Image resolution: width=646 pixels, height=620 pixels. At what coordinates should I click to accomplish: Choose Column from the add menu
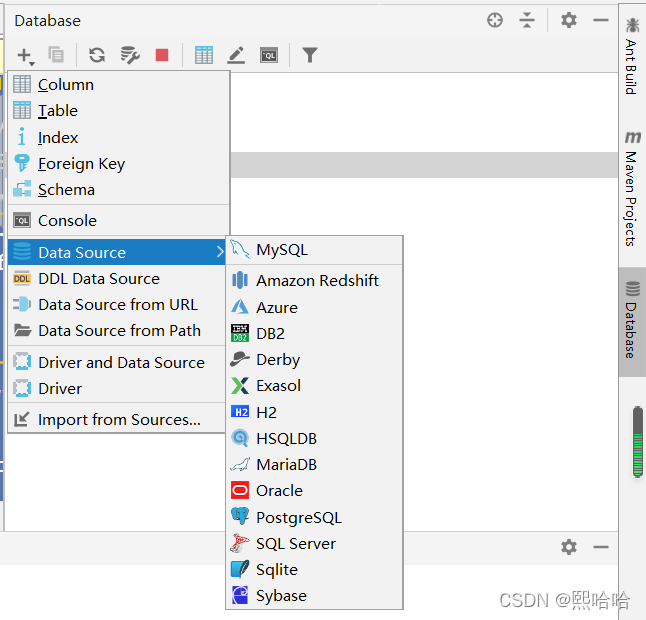(119, 84)
